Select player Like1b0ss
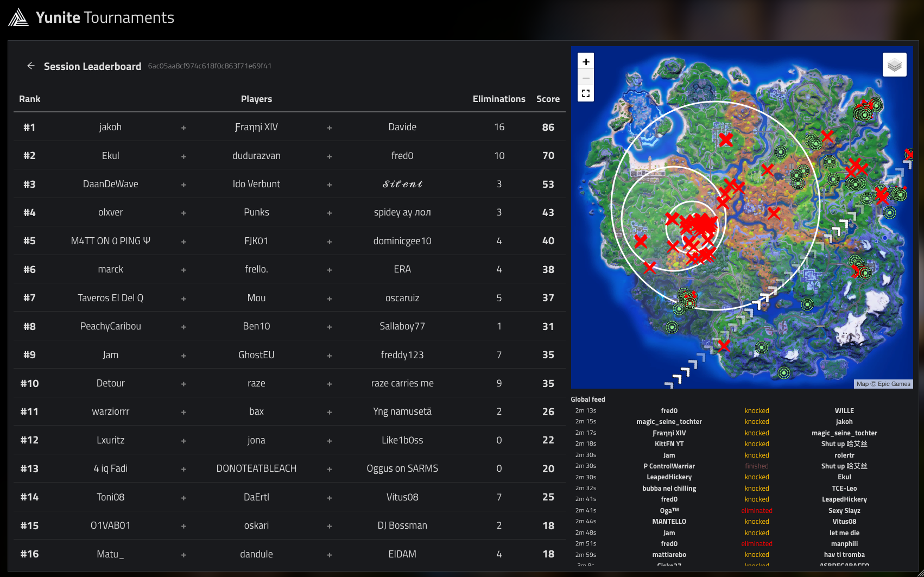 pyautogui.click(x=402, y=440)
